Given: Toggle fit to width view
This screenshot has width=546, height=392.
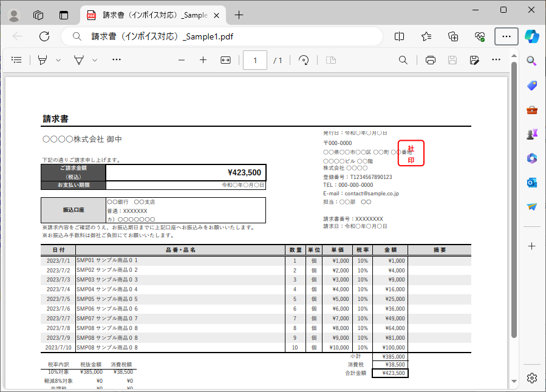Looking at the screenshot, I should click(x=225, y=60).
